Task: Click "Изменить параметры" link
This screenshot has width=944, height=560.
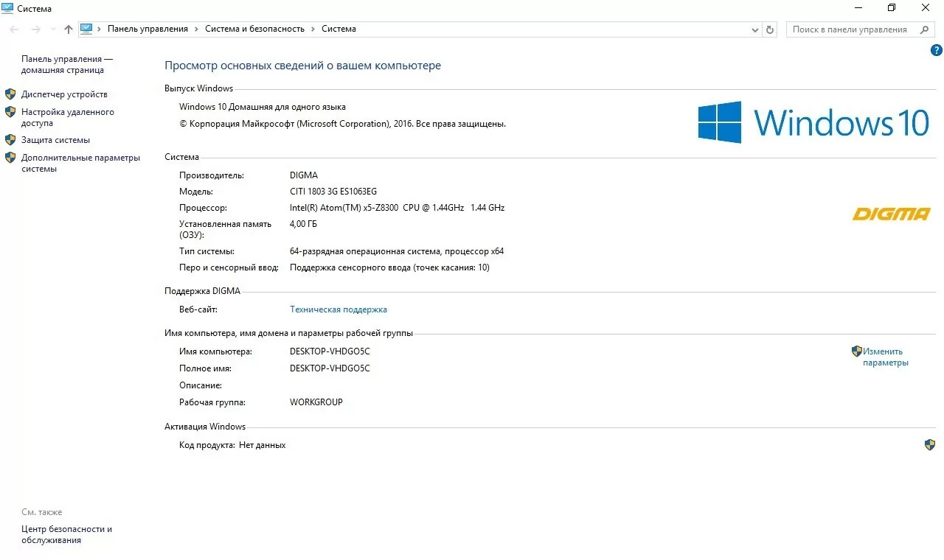Action: (x=885, y=357)
